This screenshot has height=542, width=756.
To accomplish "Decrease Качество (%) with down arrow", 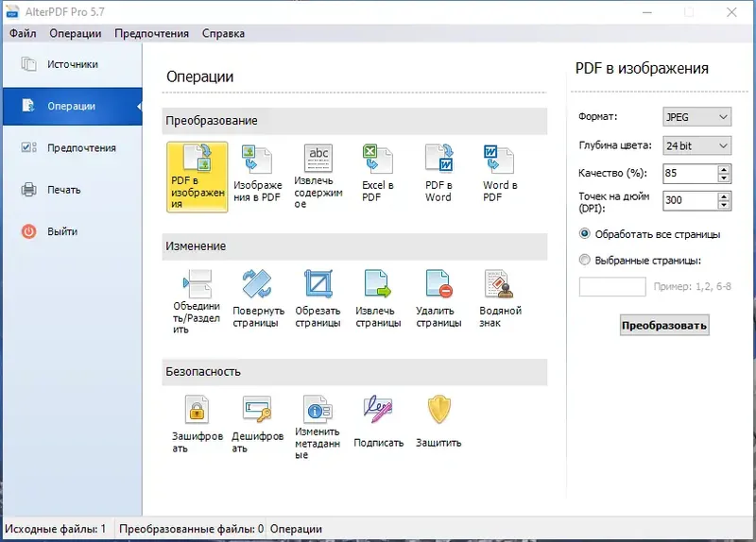I will pyautogui.click(x=723, y=178).
